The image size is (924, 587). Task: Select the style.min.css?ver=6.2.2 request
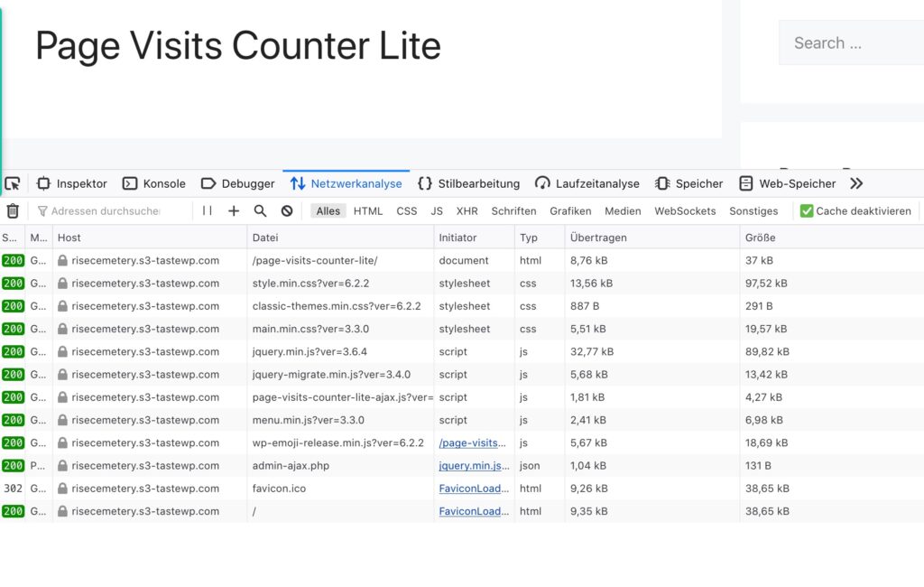[462, 284]
